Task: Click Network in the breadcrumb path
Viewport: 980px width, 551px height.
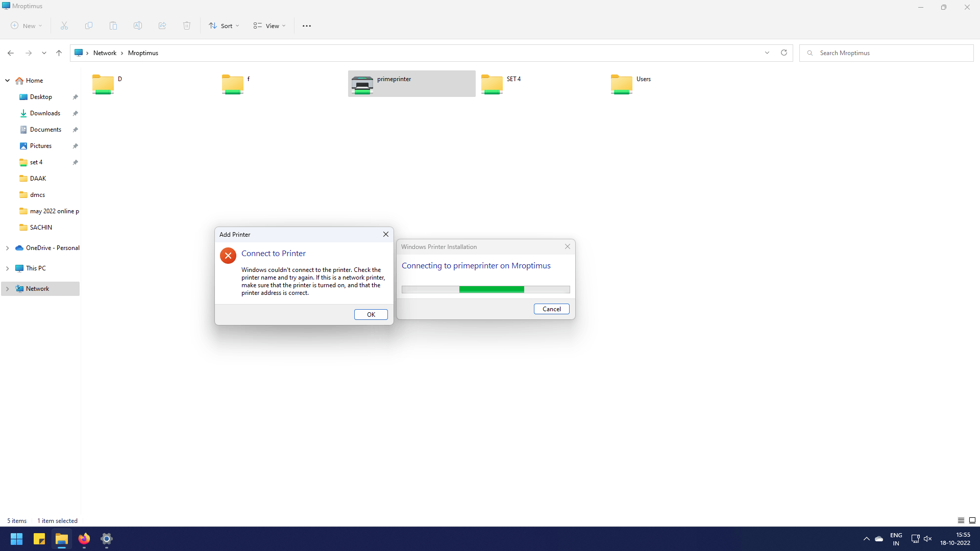Action: click(x=105, y=53)
